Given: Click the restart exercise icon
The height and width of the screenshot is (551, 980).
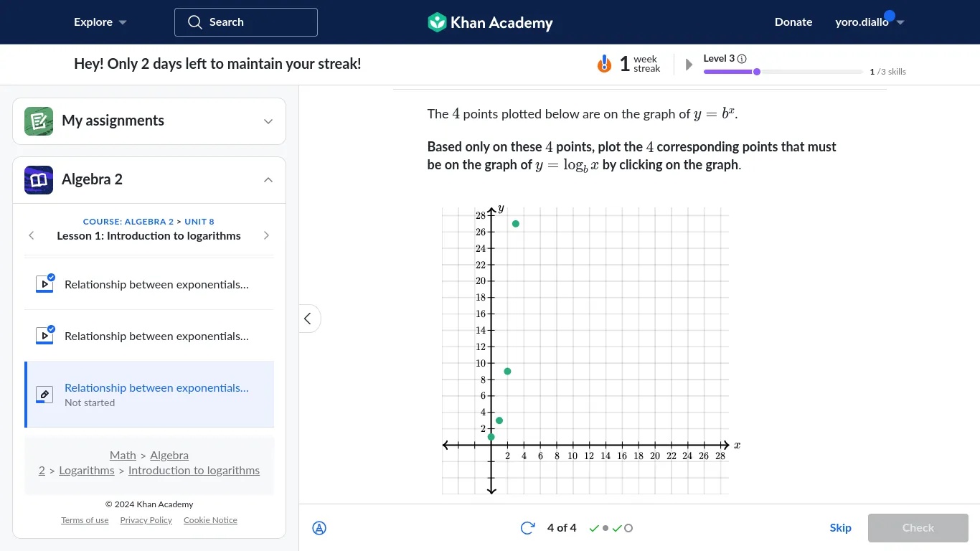Looking at the screenshot, I should click(x=527, y=527).
